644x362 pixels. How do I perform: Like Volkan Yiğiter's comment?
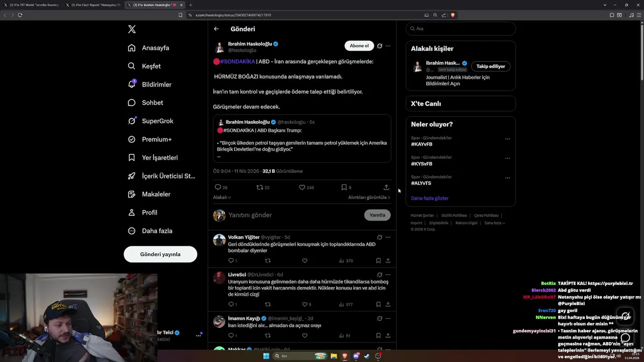pos(305,260)
